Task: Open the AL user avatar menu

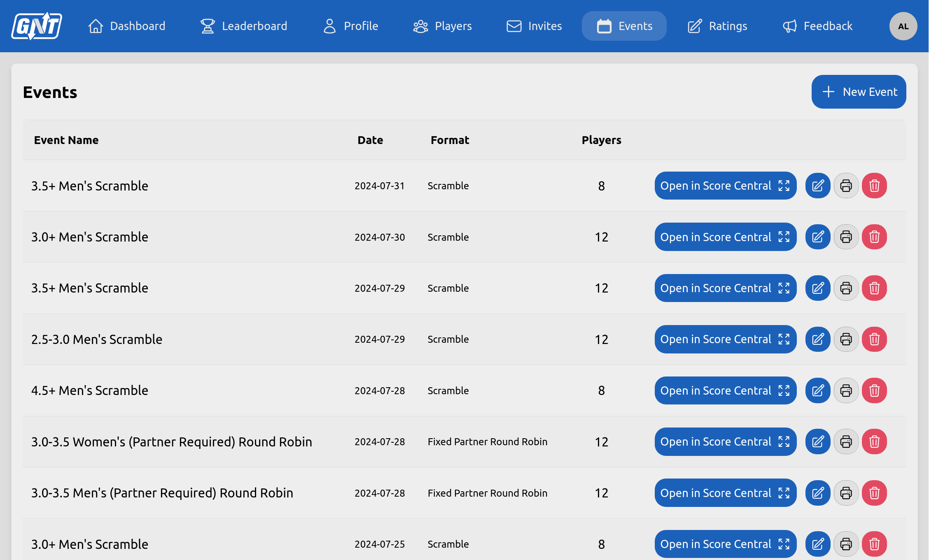Action: (x=903, y=26)
